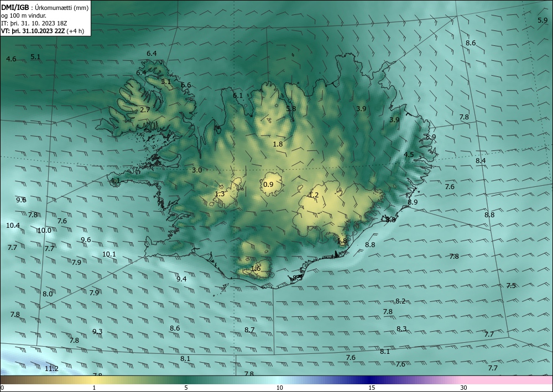Select the map value 8.3

click(x=401, y=328)
